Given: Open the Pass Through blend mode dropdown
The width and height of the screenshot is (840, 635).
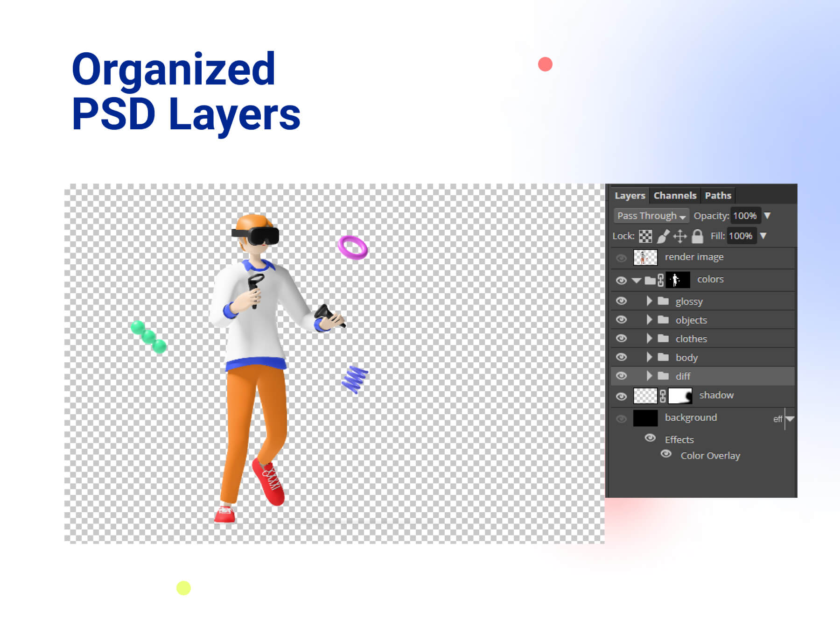Looking at the screenshot, I should (651, 216).
